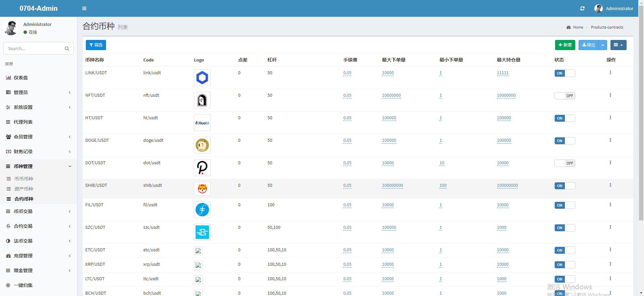Open actions menu for FIL/USDT row
The width and height of the screenshot is (644, 296).
[x=610, y=205]
